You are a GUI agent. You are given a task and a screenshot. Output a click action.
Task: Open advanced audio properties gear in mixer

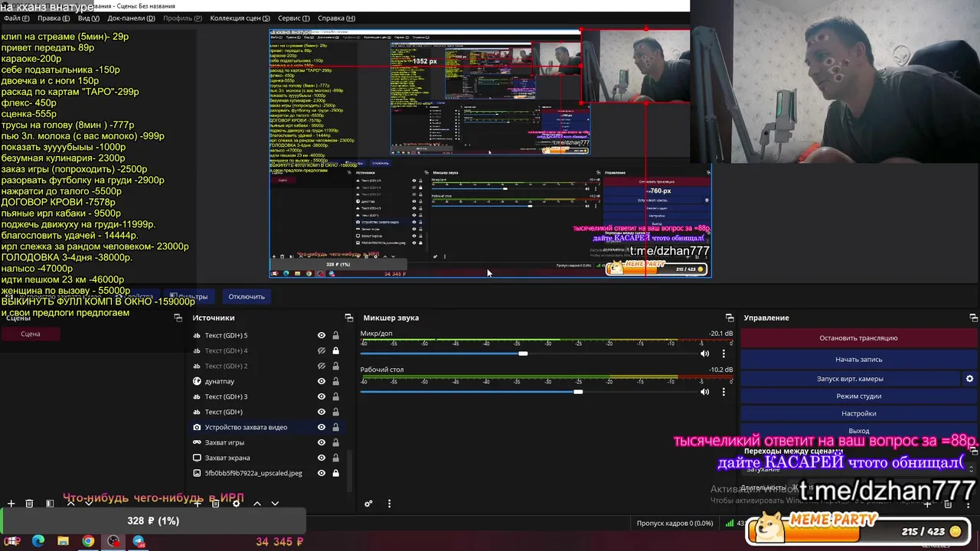coord(368,504)
